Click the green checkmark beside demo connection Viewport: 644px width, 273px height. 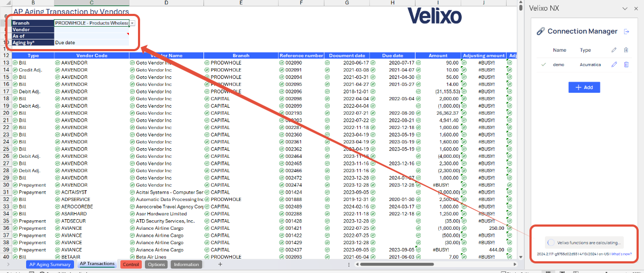click(x=544, y=65)
